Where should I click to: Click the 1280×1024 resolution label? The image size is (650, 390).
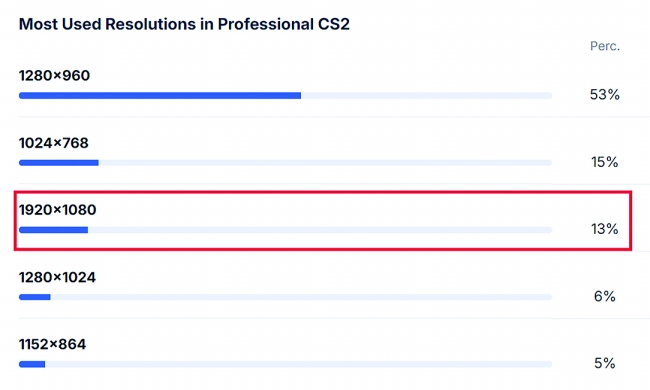(x=57, y=277)
